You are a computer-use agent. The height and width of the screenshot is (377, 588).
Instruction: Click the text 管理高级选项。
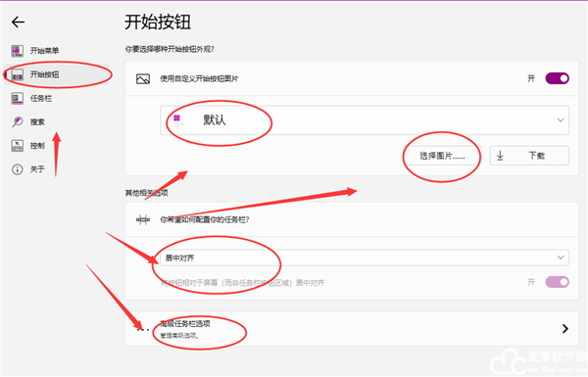pyautogui.click(x=180, y=336)
